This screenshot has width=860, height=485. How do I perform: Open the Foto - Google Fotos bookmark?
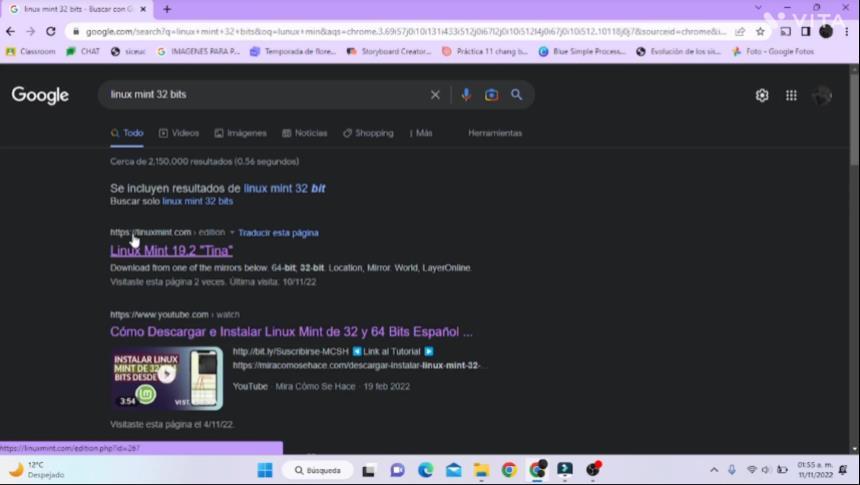(773, 52)
